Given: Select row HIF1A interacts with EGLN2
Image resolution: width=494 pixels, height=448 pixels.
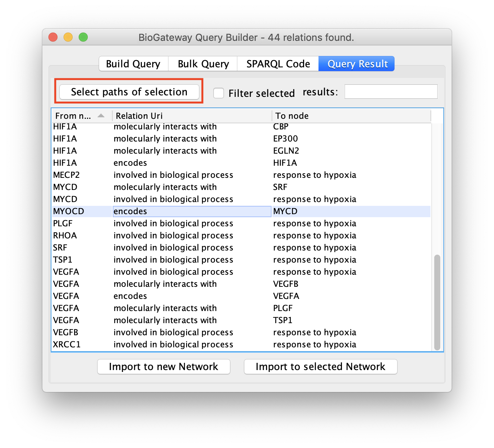Looking at the screenshot, I should (x=241, y=151).
